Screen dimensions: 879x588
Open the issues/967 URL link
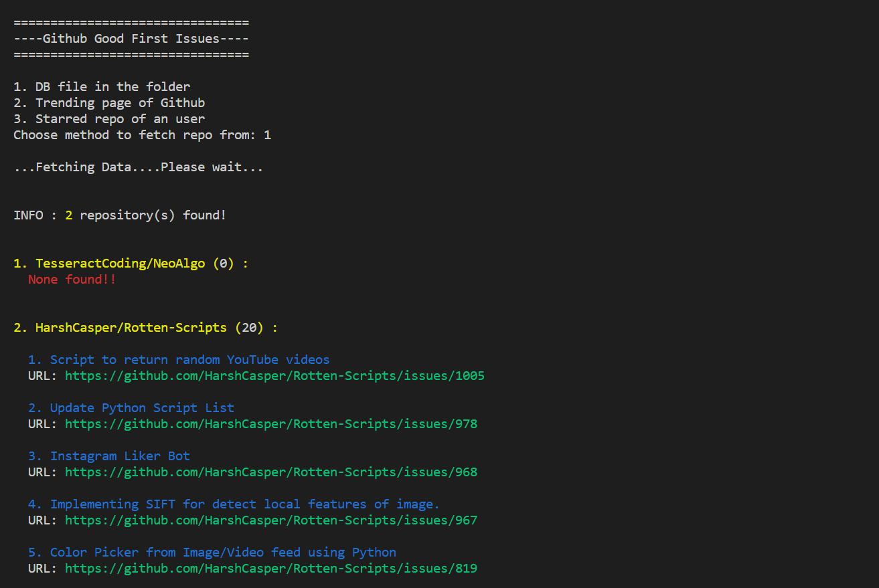coord(271,520)
